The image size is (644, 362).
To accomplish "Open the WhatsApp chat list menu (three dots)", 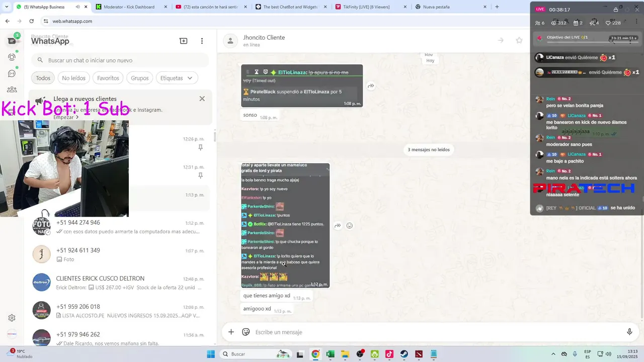I will (202, 41).
